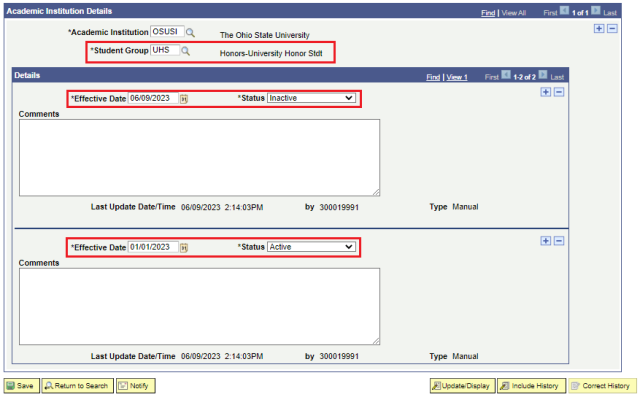The image size is (640, 397).
Task: Go to previous institution row arrow (1 of 1)
Action: [x=564, y=11]
